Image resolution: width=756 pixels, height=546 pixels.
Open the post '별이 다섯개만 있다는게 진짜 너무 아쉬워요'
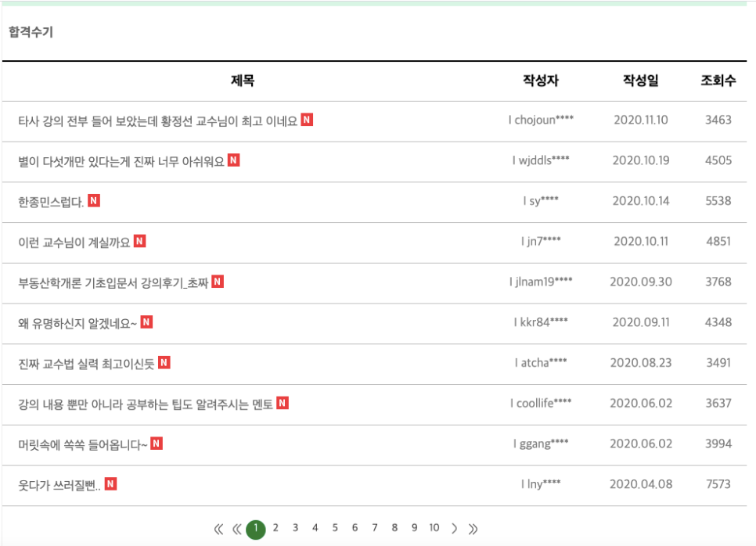click(117, 160)
